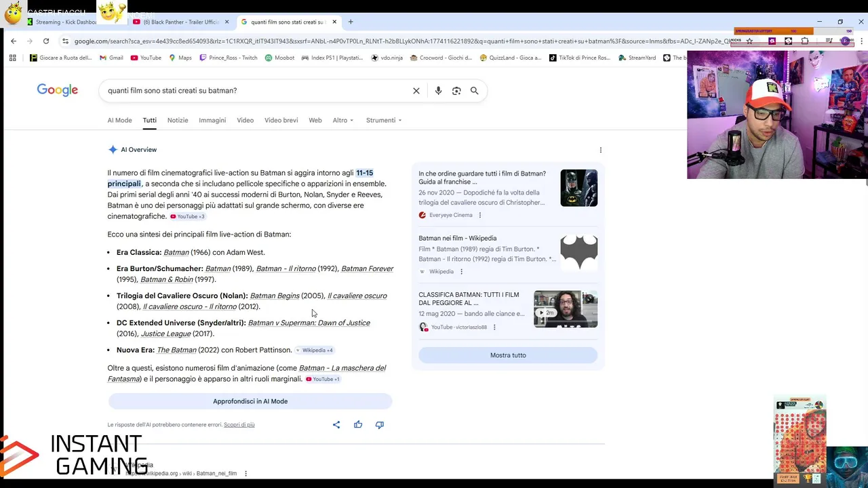The image size is (868, 488).
Task: Switch to AI Mode tab
Action: [x=119, y=120]
